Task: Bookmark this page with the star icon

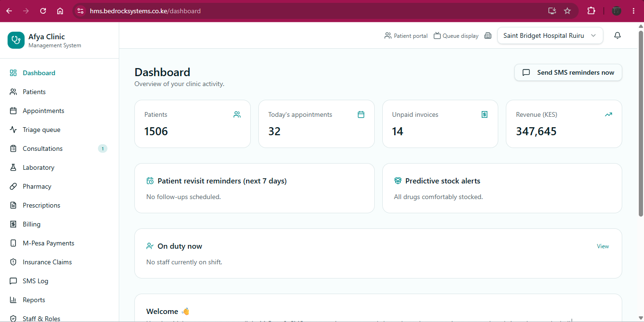Action: pos(567,11)
